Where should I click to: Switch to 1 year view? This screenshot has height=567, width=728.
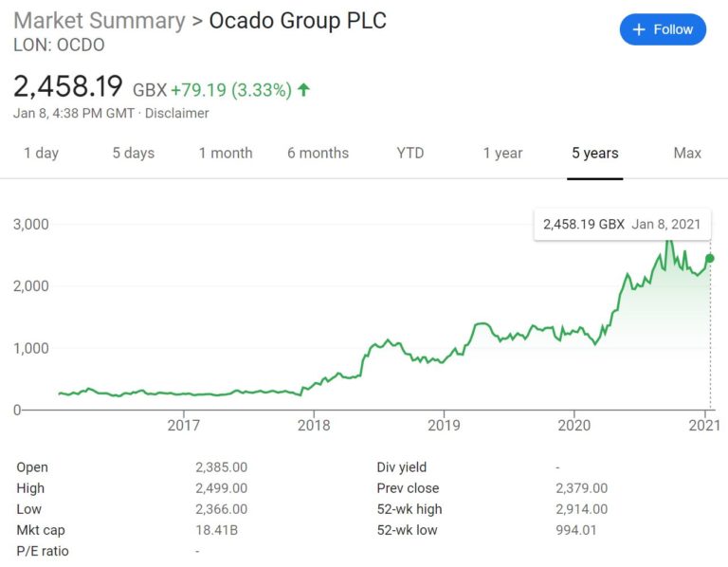(502, 154)
